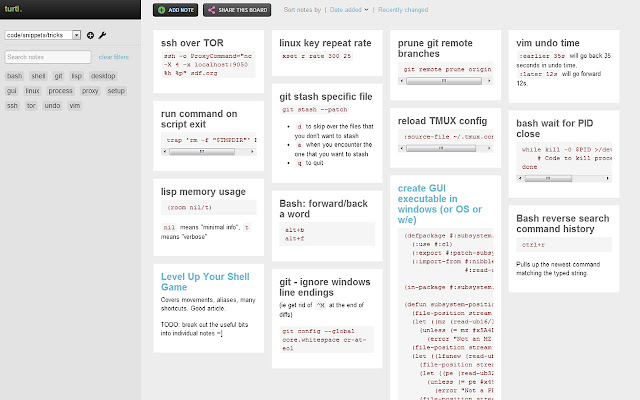
Task: Click the alt+b code line
Action: 294,230
